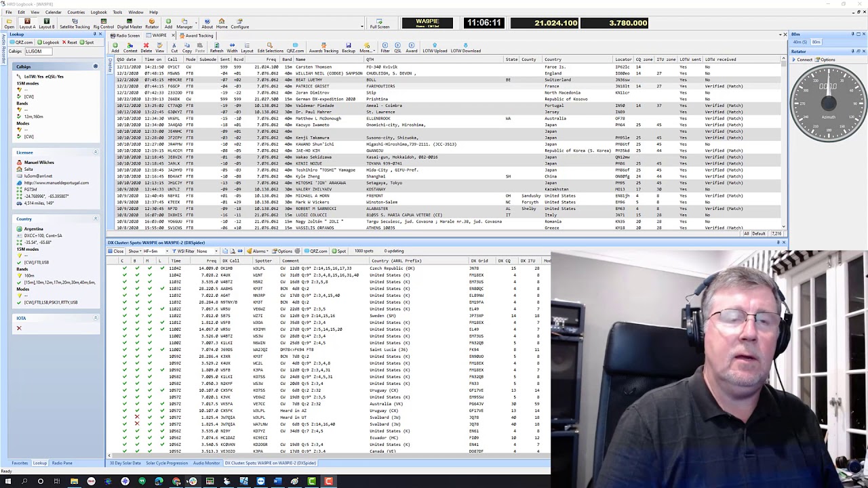This screenshot has height=488, width=868.
Task: Open the Contest tool in logbook toolbar
Action: tap(130, 48)
